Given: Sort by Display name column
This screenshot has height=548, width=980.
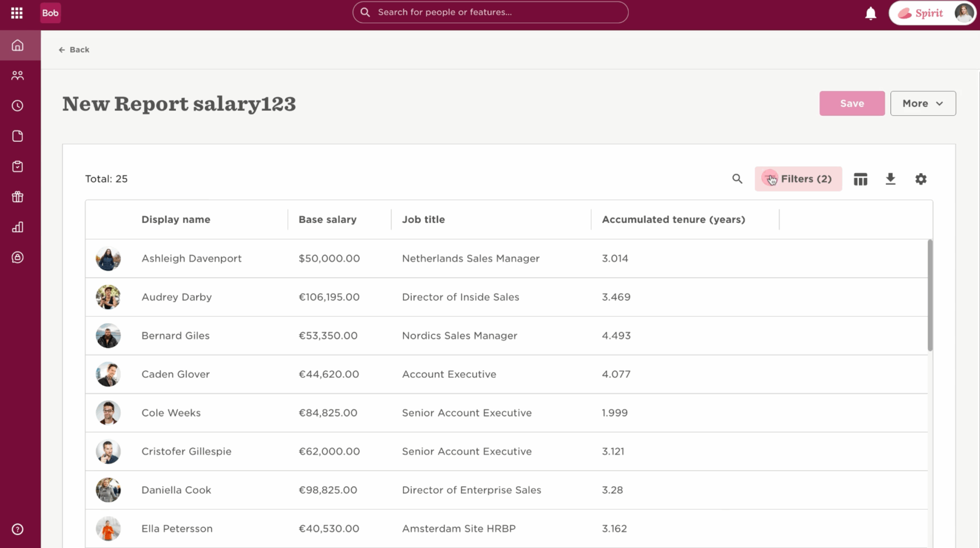Looking at the screenshot, I should pyautogui.click(x=176, y=219).
